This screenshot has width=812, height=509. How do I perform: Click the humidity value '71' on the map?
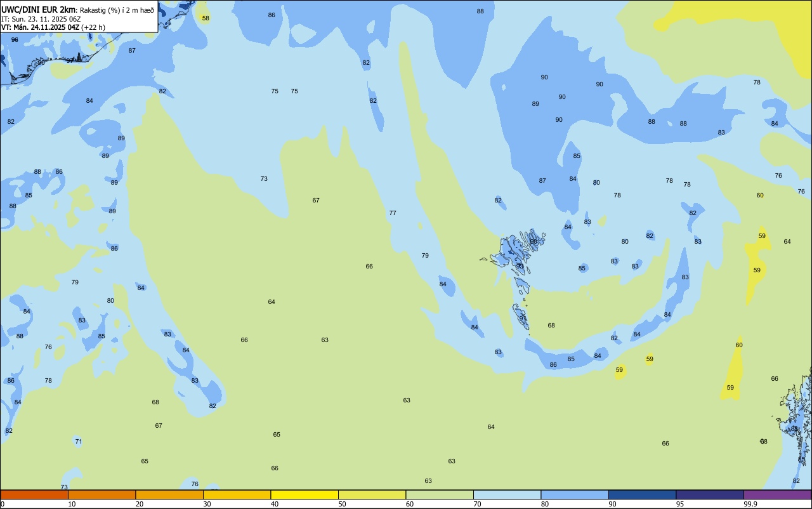tap(79, 442)
